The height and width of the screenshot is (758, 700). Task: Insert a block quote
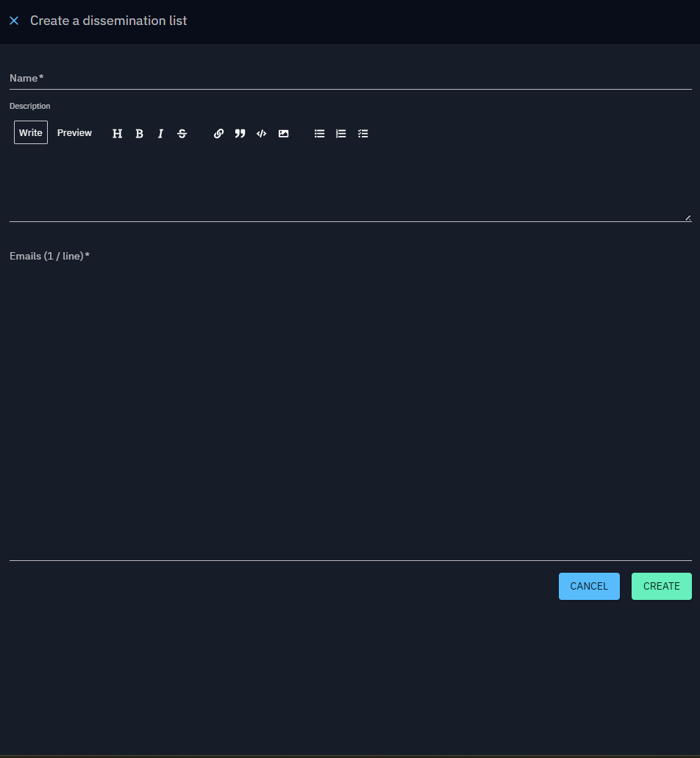tap(240, 134)
